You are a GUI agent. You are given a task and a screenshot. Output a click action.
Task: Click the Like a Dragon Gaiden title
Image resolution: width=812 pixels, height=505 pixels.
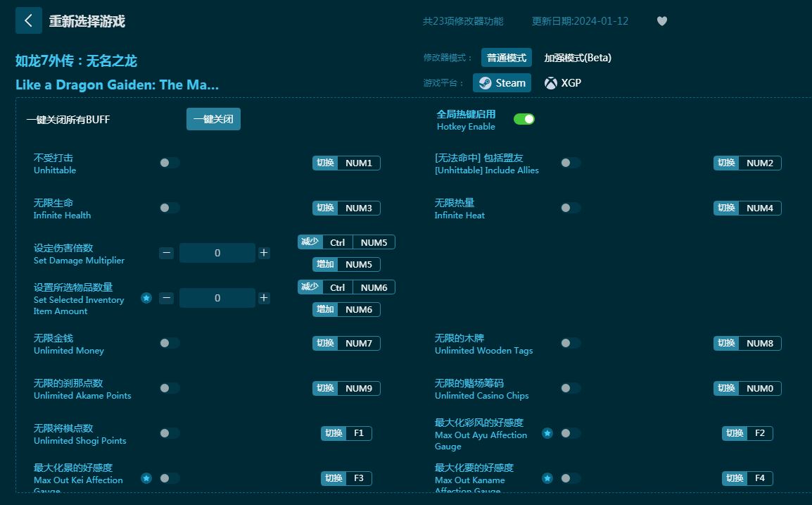tap(117, 85)
